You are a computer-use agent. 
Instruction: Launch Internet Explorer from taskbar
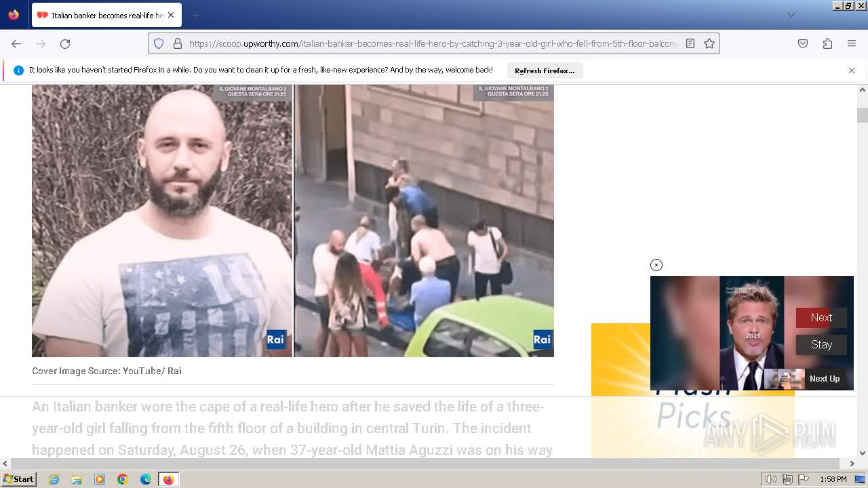[x=54, y=479]
